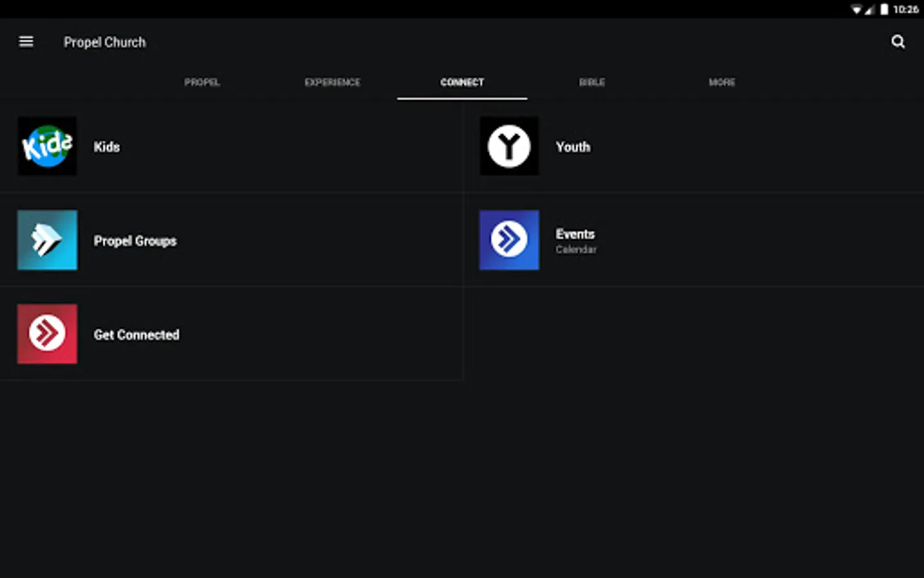
Task: Click the Propel Church title
Action: coord(105,42)
